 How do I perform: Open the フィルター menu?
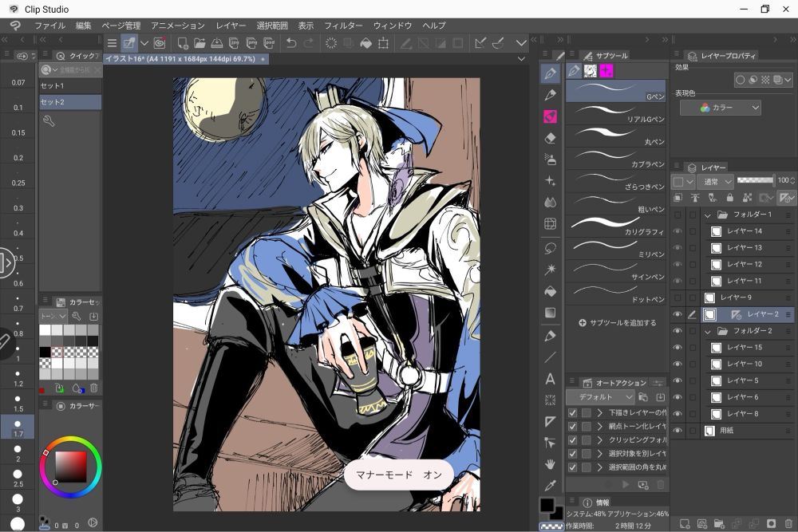pos(343,26)
